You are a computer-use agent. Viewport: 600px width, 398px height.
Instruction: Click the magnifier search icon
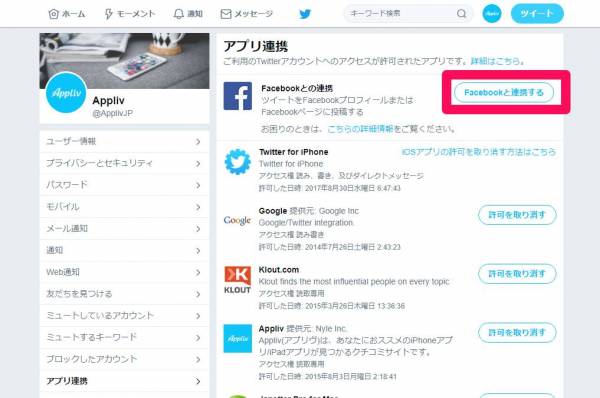tap(461, 14)
